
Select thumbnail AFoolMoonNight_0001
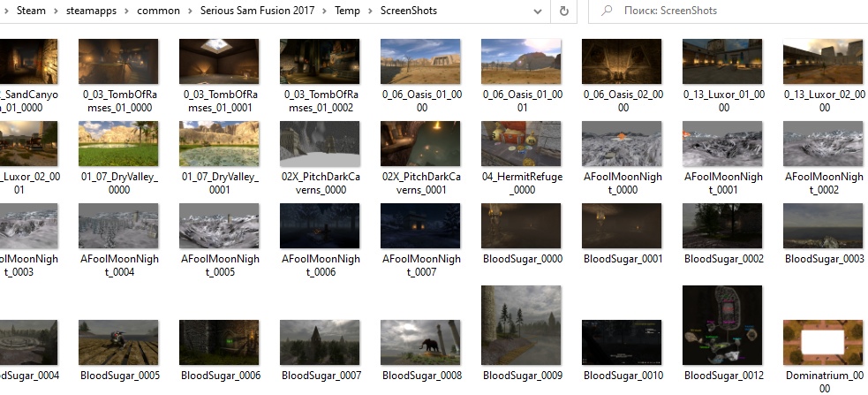pos(723,144)
